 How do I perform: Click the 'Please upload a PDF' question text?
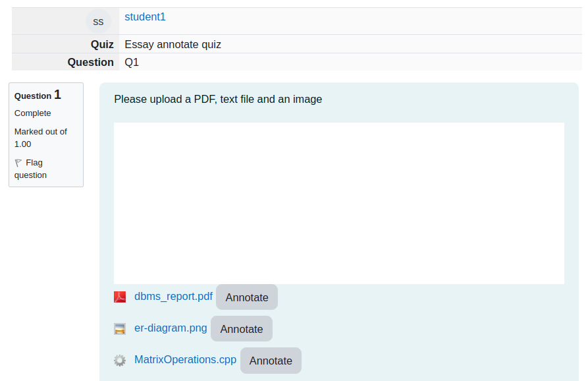point(218,99)
